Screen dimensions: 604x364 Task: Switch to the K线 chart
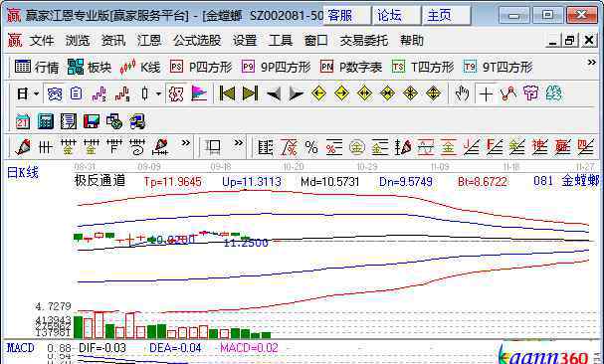click(x=140, y=67)
